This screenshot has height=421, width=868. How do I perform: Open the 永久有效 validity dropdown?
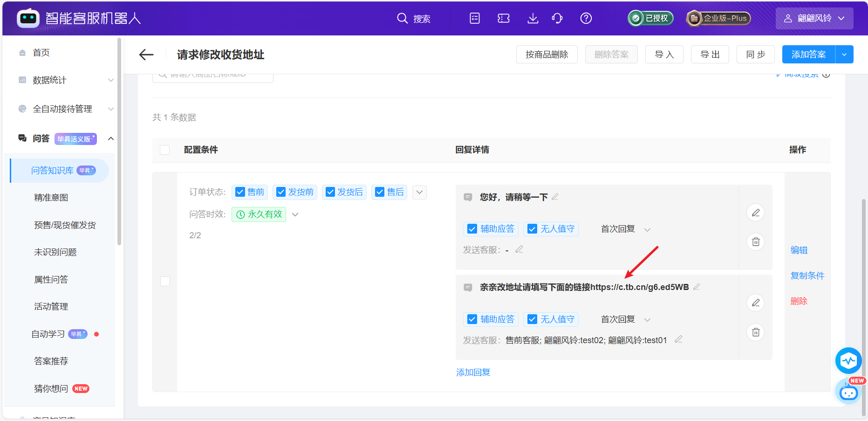(295, 214)
